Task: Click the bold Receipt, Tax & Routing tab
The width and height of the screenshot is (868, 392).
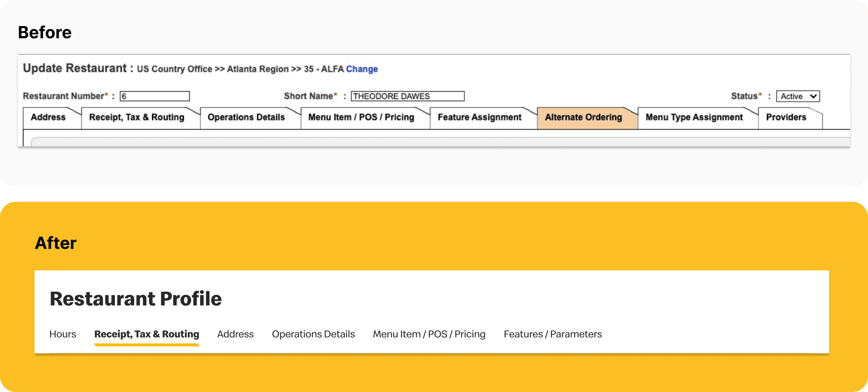Action: click(x=147, y=334)
